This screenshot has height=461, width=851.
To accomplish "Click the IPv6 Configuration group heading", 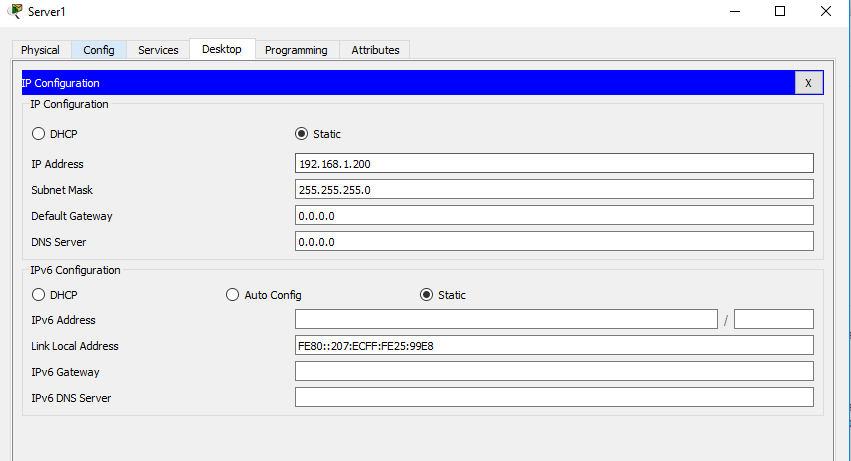I will click(x=75, y=270).
